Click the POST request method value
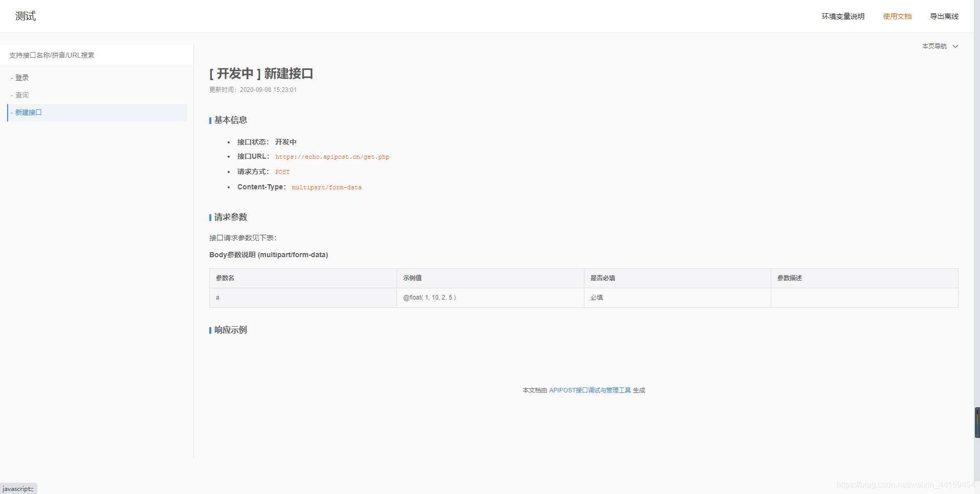 coord(282,172)
